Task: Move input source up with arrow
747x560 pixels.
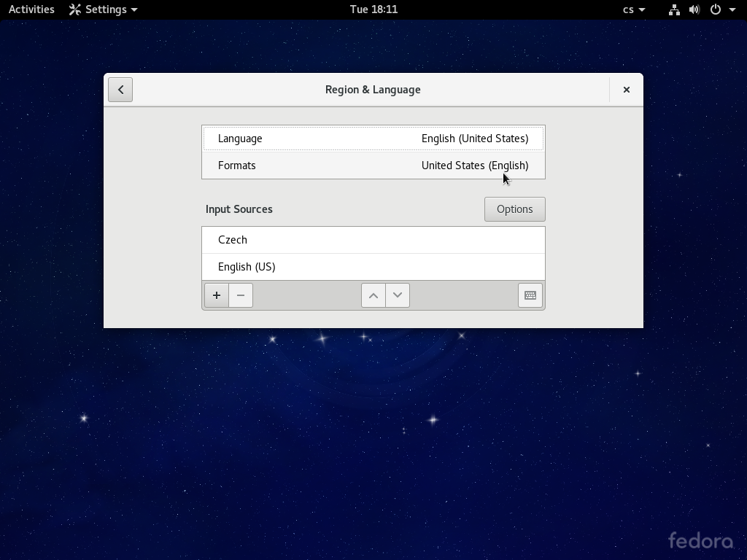Action: [373, 295]
